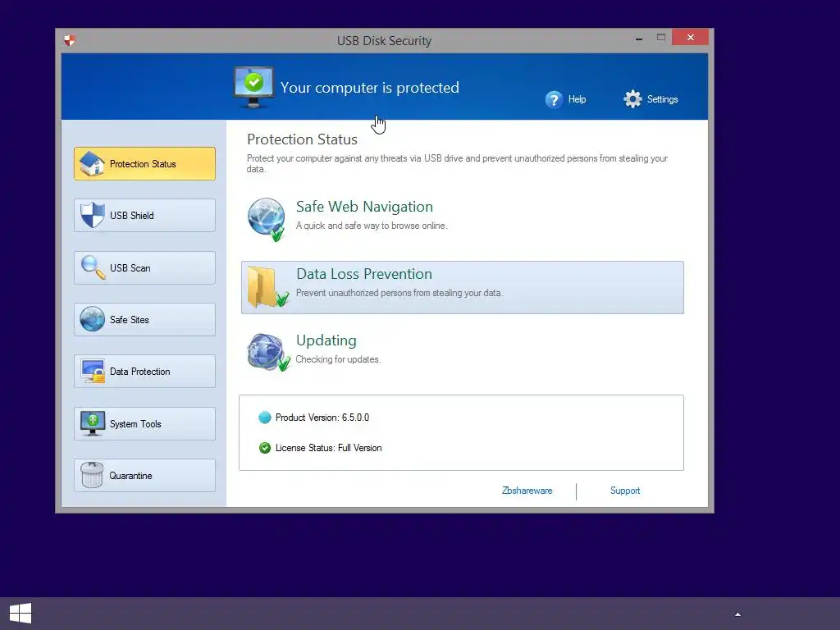
Task: Open the System Tools section label
Action: [135, 424]
